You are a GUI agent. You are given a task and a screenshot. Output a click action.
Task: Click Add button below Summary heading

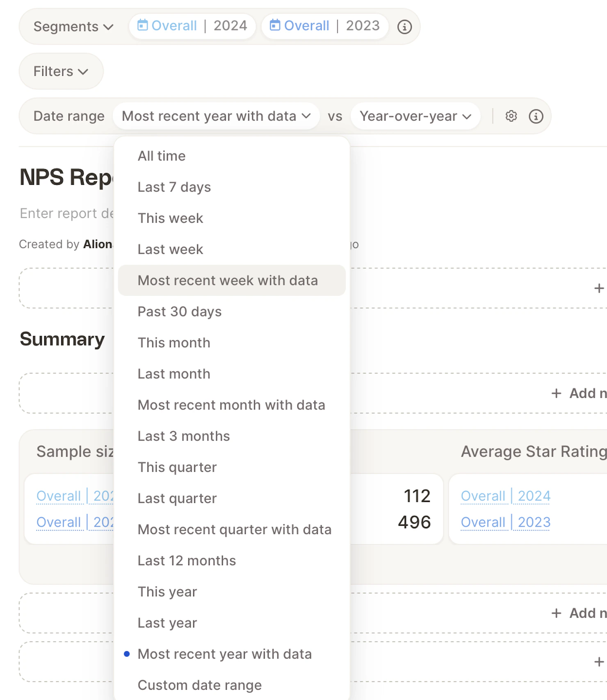point(579,393)
